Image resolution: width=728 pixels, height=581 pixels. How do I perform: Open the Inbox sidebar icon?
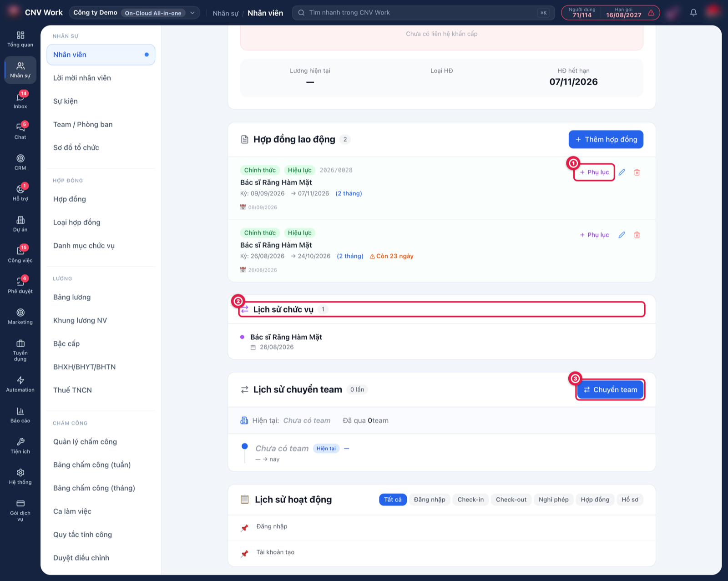pos(20,100)
